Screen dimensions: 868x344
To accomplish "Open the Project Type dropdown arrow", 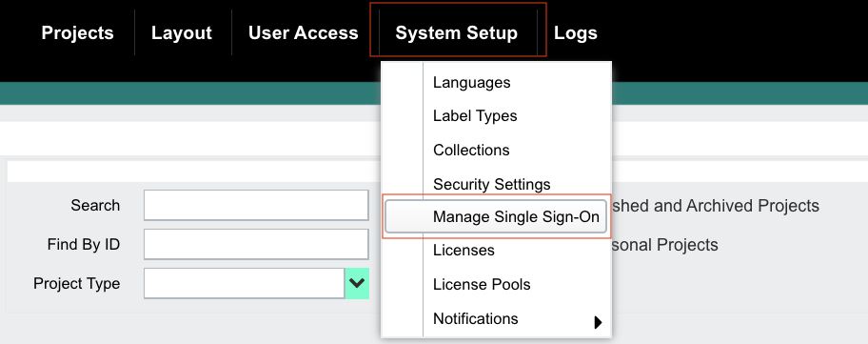I will tap(357, 284).
